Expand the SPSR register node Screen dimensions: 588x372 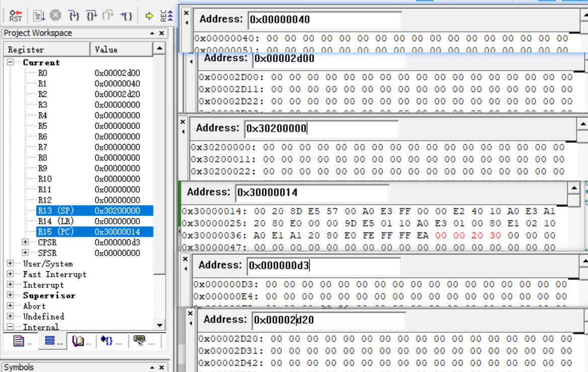(25, 253)
